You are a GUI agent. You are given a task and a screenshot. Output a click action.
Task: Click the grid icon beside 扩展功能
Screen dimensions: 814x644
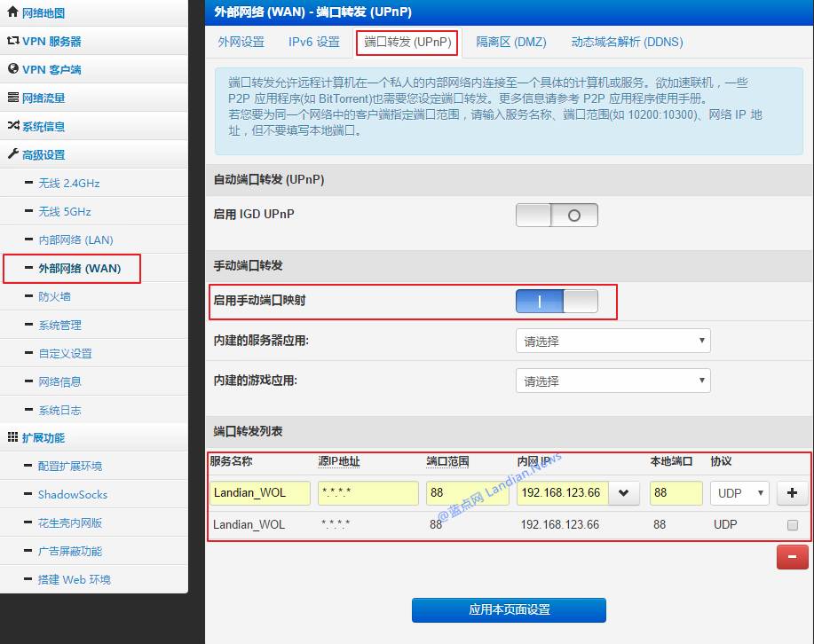13,437
